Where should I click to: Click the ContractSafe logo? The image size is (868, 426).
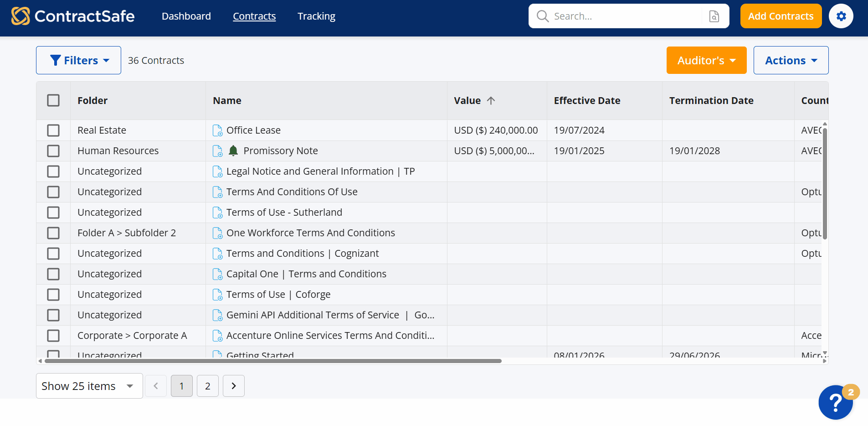point(73,16)
